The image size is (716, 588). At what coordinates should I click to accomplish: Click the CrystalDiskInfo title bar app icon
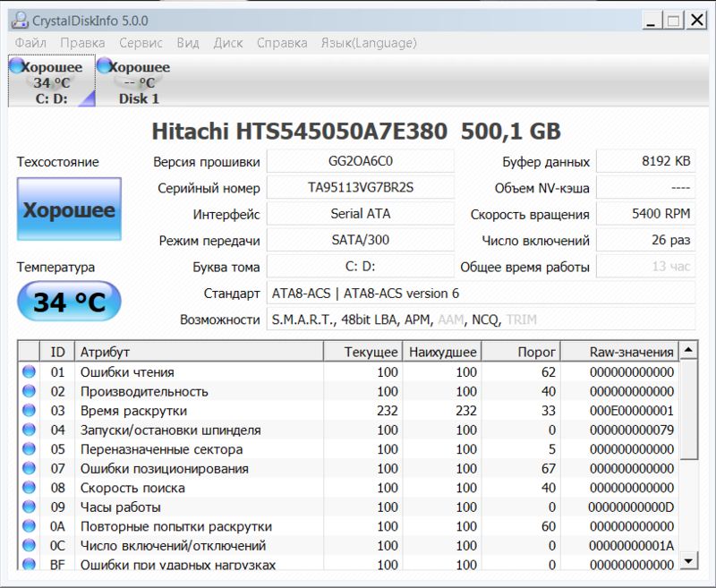[20, 21]
